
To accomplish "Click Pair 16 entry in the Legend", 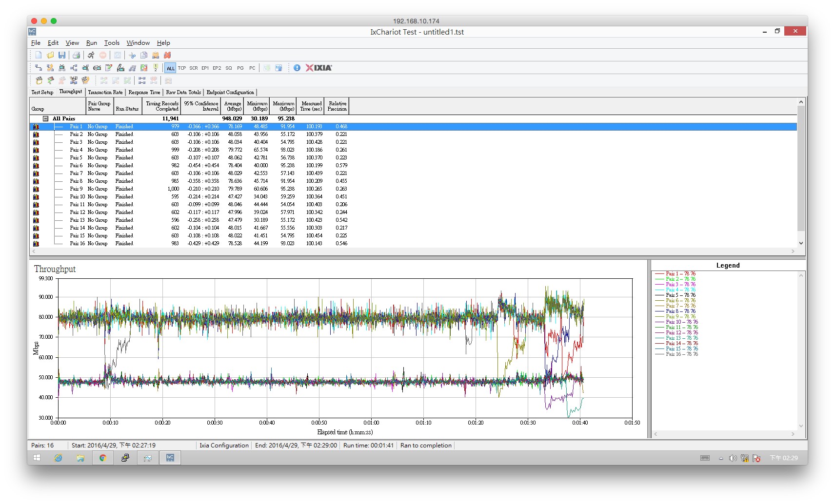I will (x=677, y=354).
